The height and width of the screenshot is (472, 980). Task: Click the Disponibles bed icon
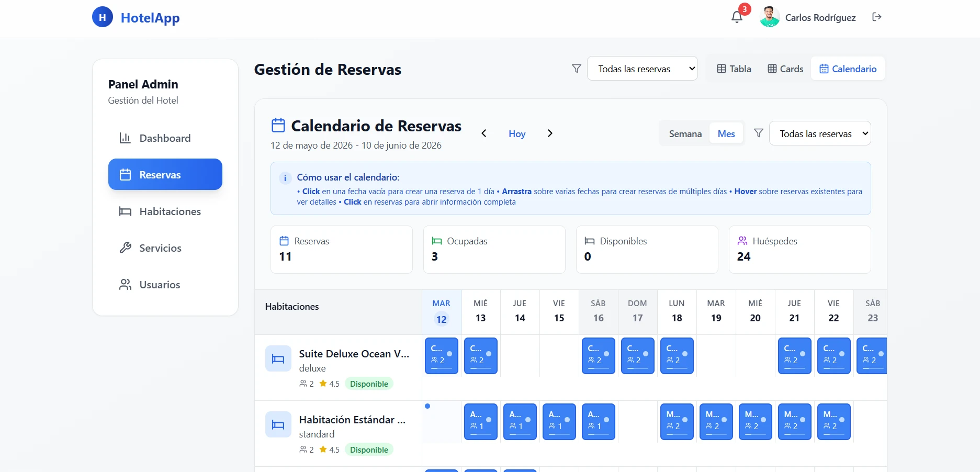[x=590, y=241]
